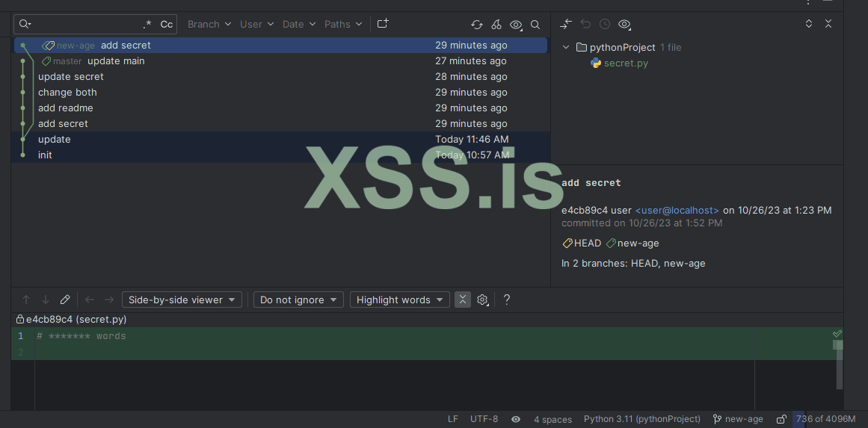
Task: Collapse the pythonProject folder node
Action: click(x=566, y=48)
